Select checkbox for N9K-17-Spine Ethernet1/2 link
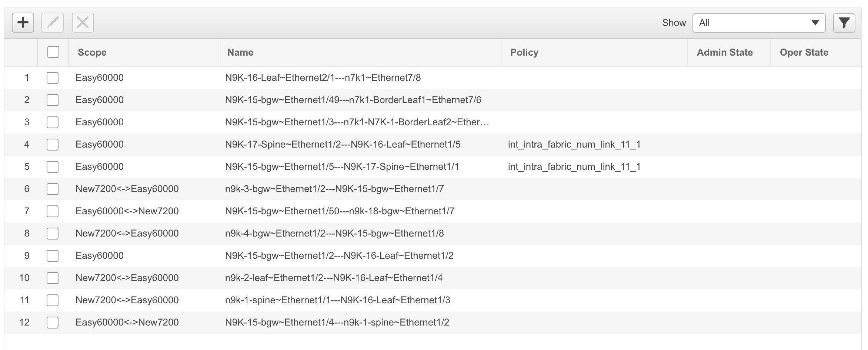 pos(53,145)
